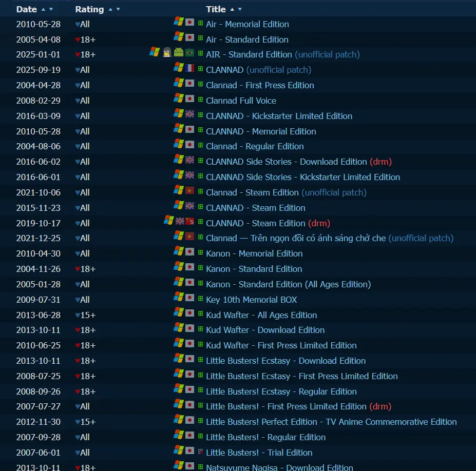Click the Date column header label
This screenshot has height=471, width=476.
click(27, 9)
